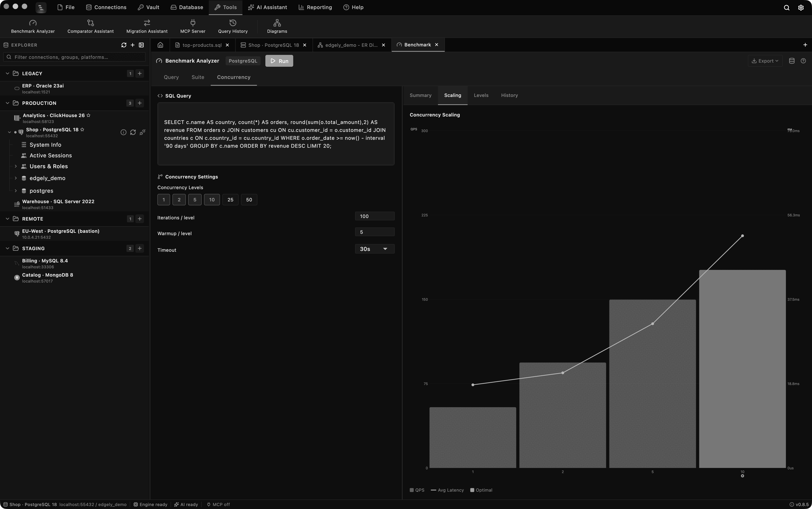812x509 pixels.
Task: Toggle concurrency level 5
Action: coord(195,200)
